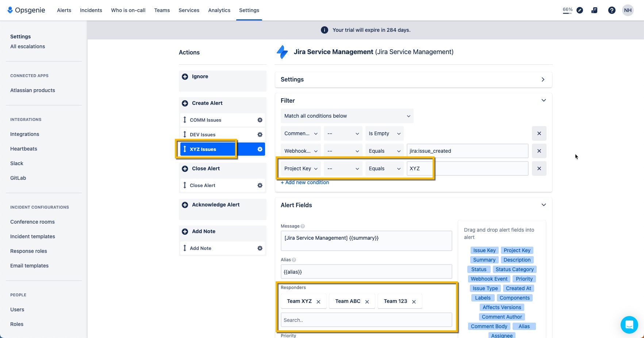This screenshot has width=644, height=338.
Task: Collapse the Filter section
Action: click(544, 100)
